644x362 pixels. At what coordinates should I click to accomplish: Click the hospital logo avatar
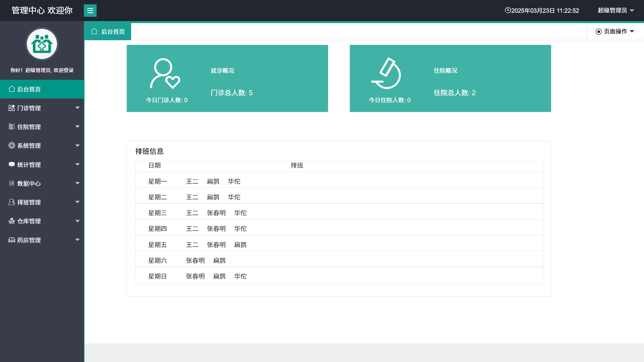[42, 44]
